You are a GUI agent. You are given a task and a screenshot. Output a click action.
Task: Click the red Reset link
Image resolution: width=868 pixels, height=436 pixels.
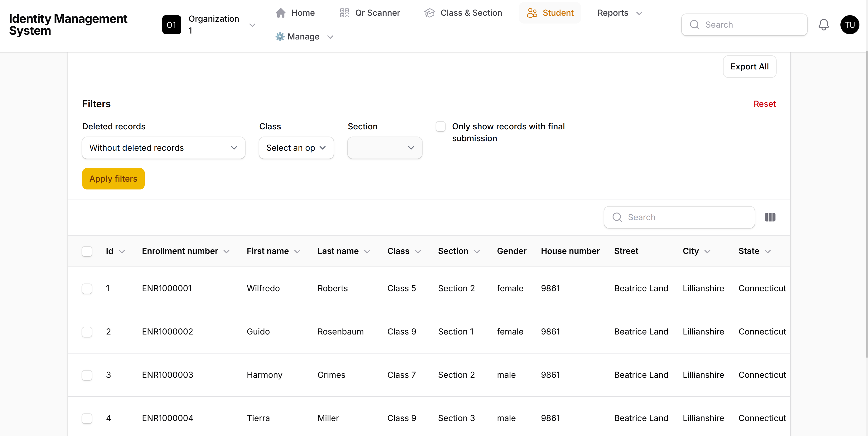764,104
